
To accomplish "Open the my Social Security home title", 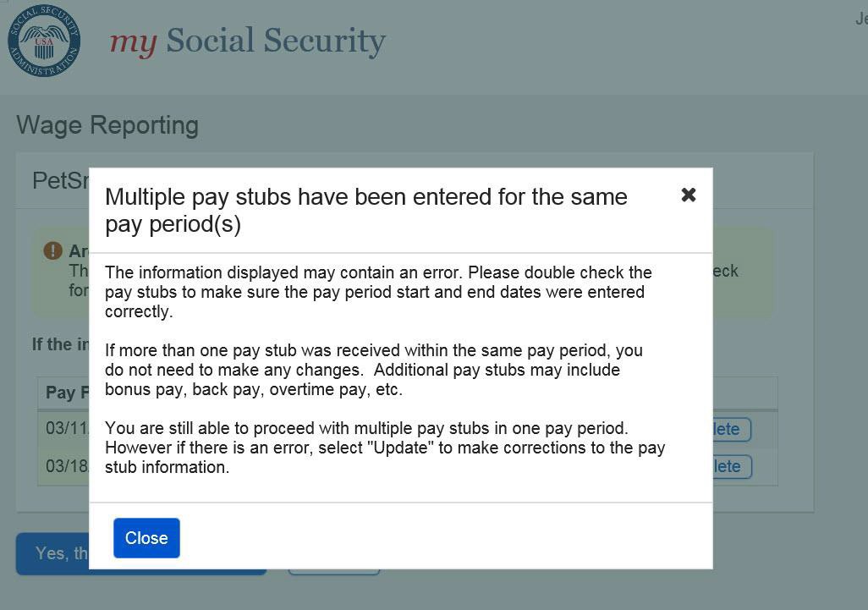I will (248, 41).
